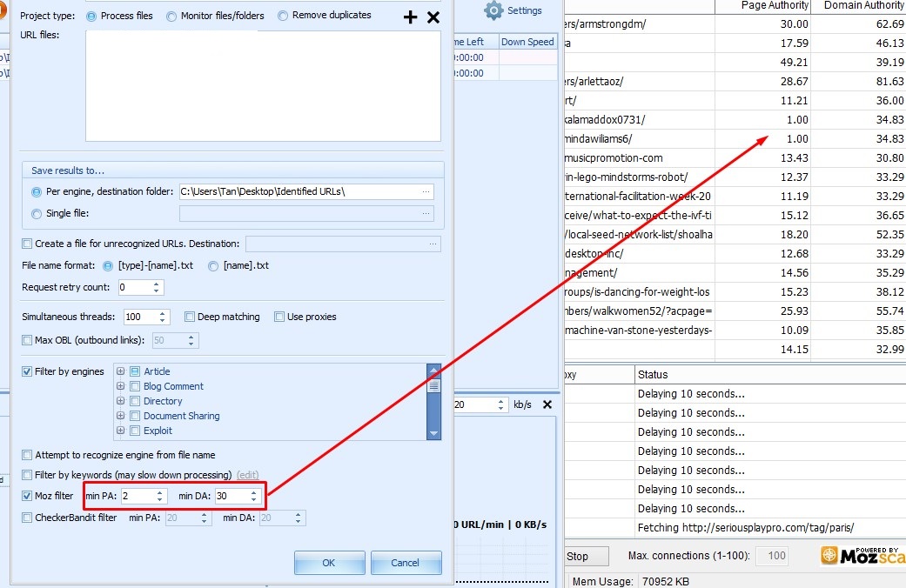The height and width of the screenshot is (588, 906).
Task: Click the Moz logo icon
Action: [829, 555]
